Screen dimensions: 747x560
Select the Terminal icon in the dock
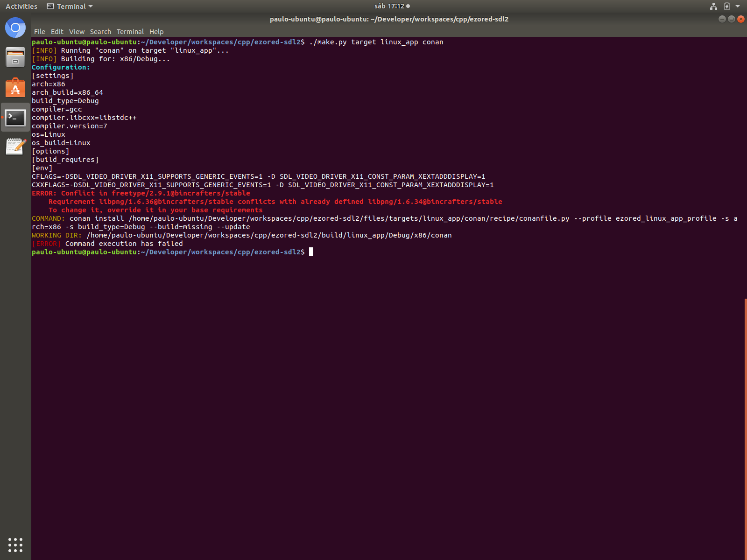pyautogui.click(x=15, y=118)
